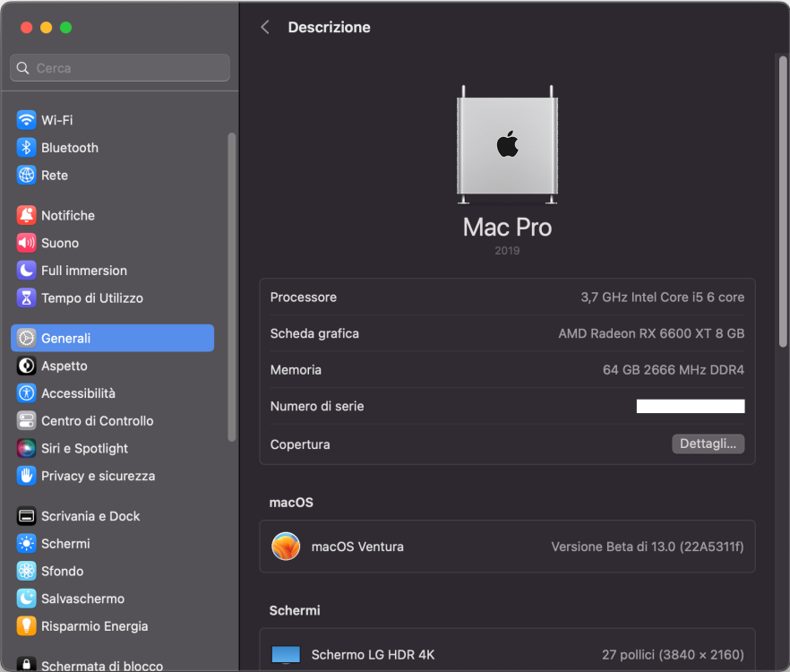Click the 2019 model year text
The height and width of the screenshot is (672, 790).
click(507, 251)
